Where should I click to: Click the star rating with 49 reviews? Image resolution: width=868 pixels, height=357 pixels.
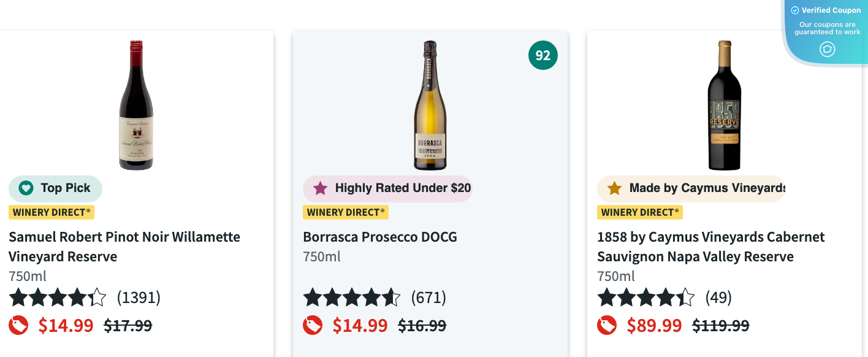point(646,298)
